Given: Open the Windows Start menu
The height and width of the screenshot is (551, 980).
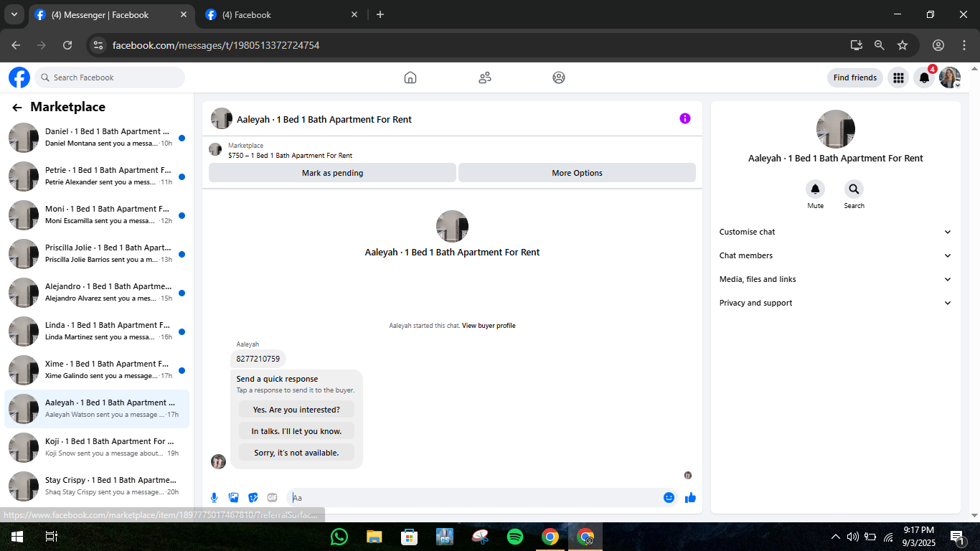Looking at the screenshot, I should click(17, 537).
